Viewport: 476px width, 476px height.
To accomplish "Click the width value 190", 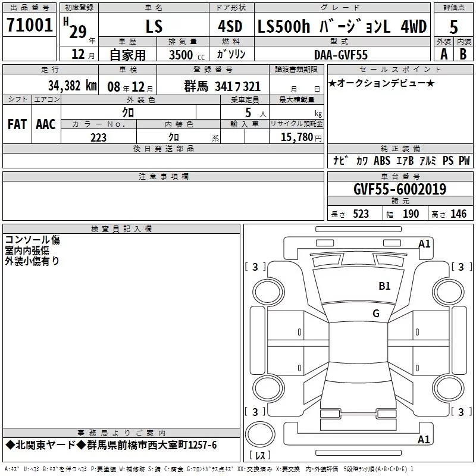I will click(411, 214).
